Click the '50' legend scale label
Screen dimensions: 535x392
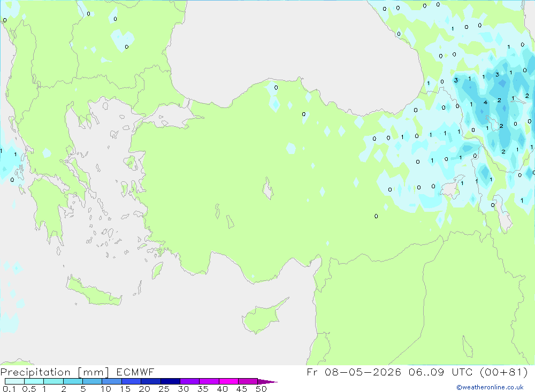pyautogui.click(x=261, y=389)
